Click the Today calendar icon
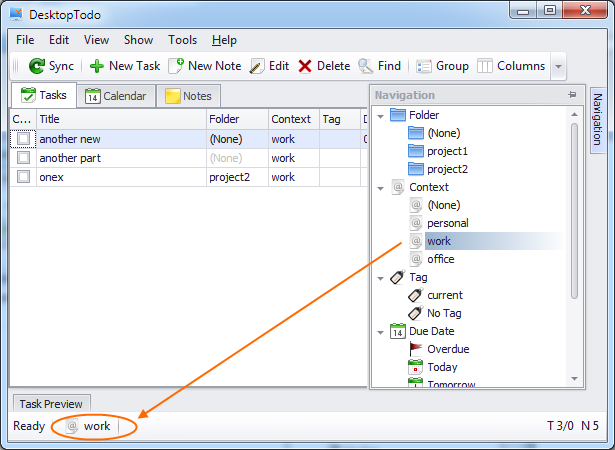Viewport: 615px width, 450px height. click(x=415, y=367)
